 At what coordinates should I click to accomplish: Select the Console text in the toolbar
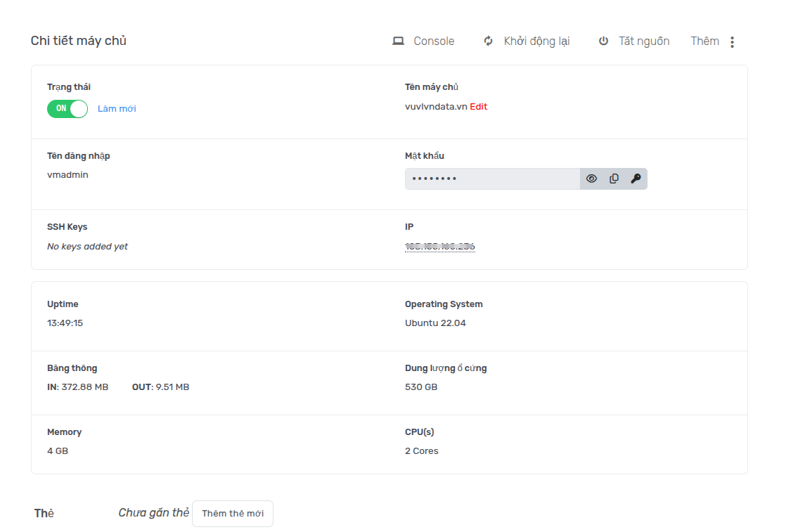(x=434, y=41)
